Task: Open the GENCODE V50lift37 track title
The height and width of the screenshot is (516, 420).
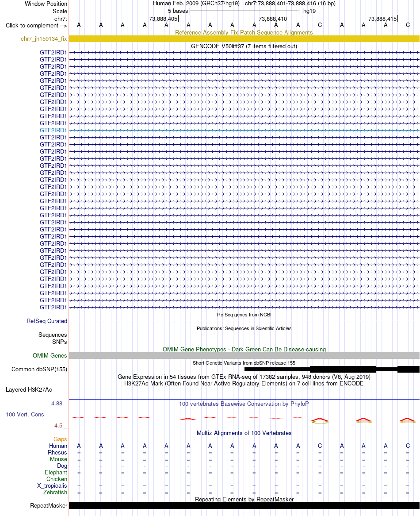Action: pos(244,46)
